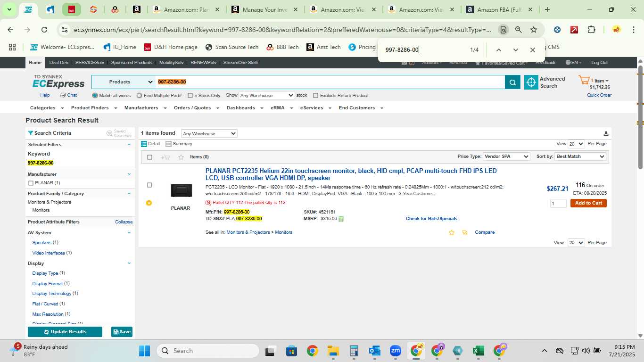Reload the page
644x362 pixels.
tap(44, 30)
